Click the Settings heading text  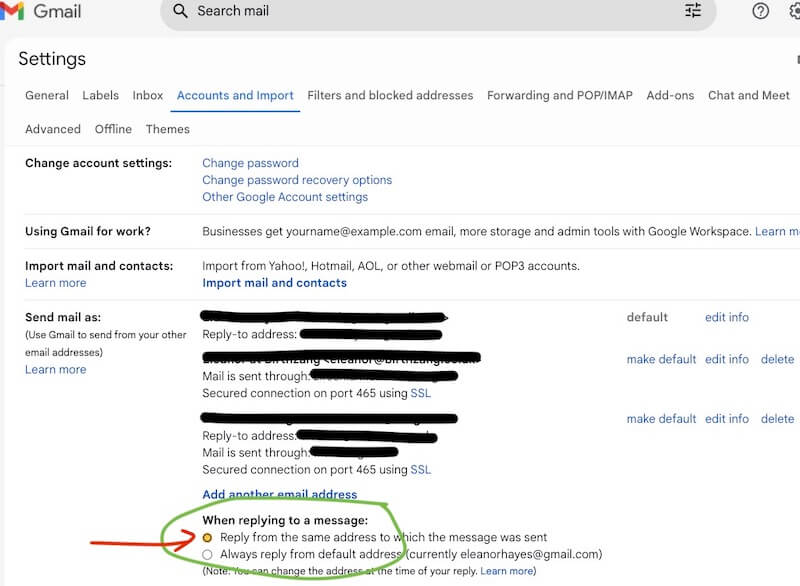52,59
